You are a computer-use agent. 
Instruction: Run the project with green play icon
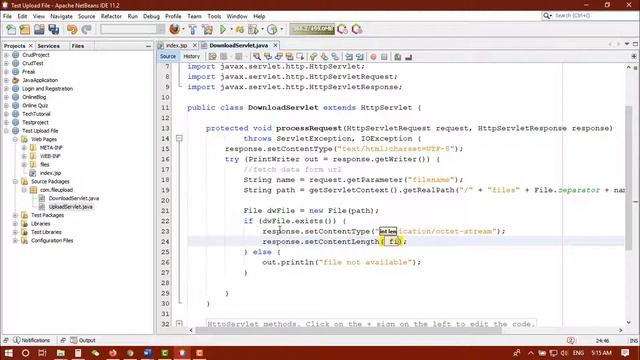[223, 29]
